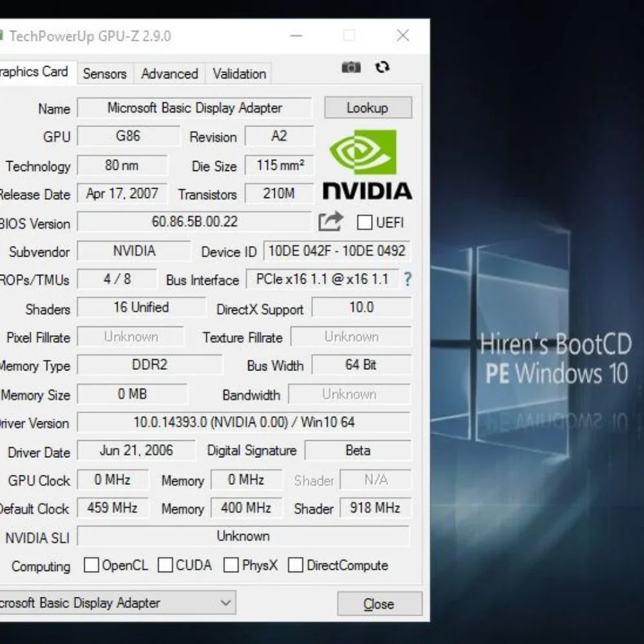Click the Revision value A2

click(279, 136)
